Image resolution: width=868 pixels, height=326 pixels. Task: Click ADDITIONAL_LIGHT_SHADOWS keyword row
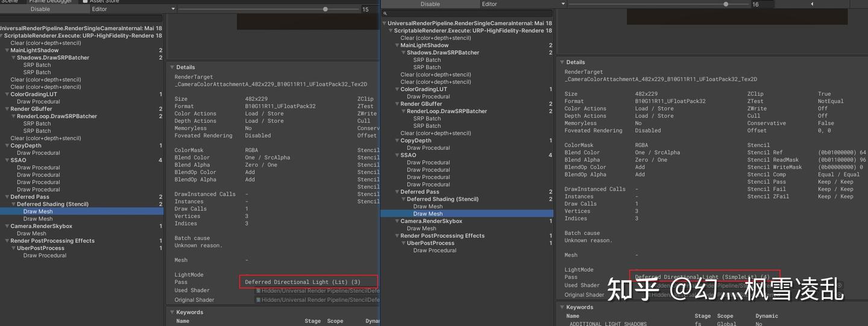[711, 324]
